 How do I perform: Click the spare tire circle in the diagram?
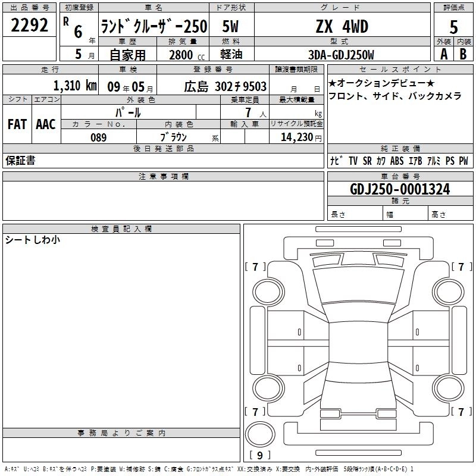click(x=260, y=433)
